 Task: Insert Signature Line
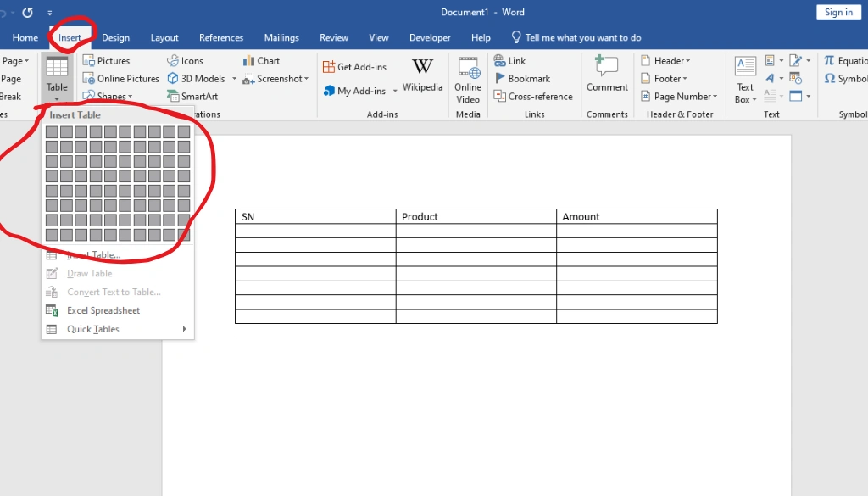coord(795,60)
